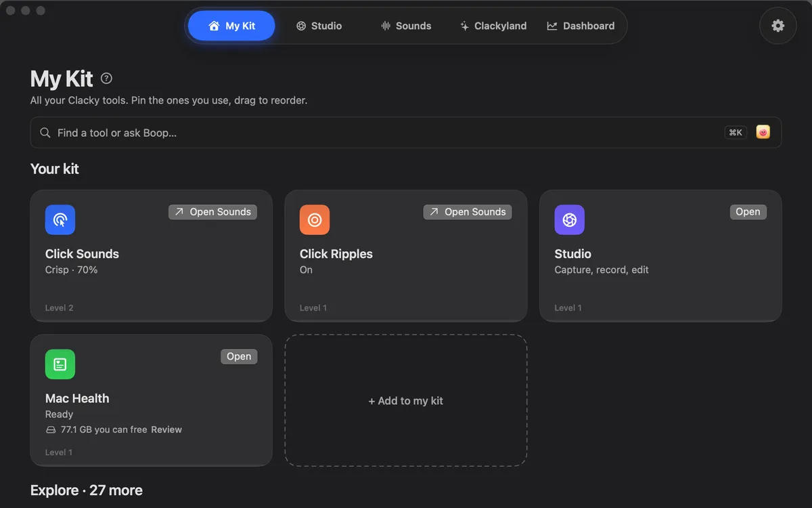This screenshot has width=812, height=508.
Task: Click Open Sounds on Click Ripples card
Action: 468,212
